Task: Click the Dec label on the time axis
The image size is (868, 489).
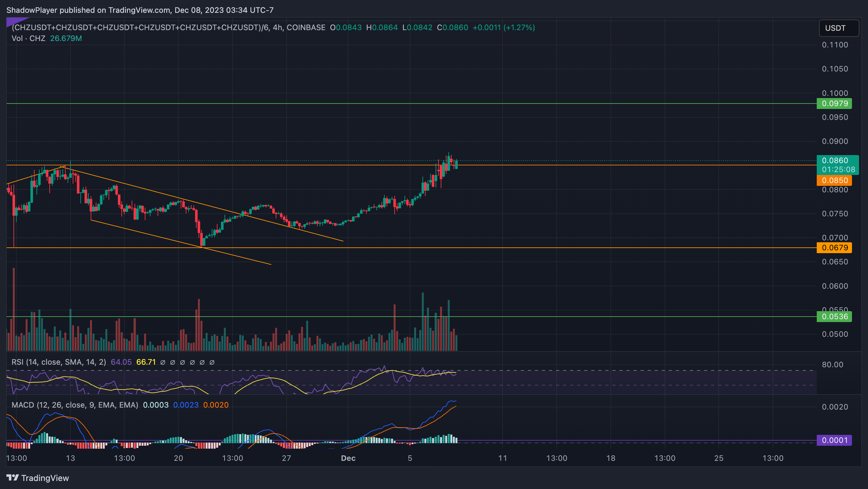Action: 348,458
